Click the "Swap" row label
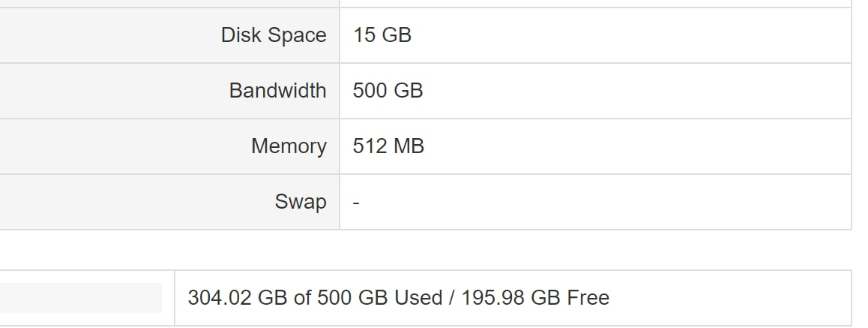This screenshot has width=868, height=328. pos(301,202)
